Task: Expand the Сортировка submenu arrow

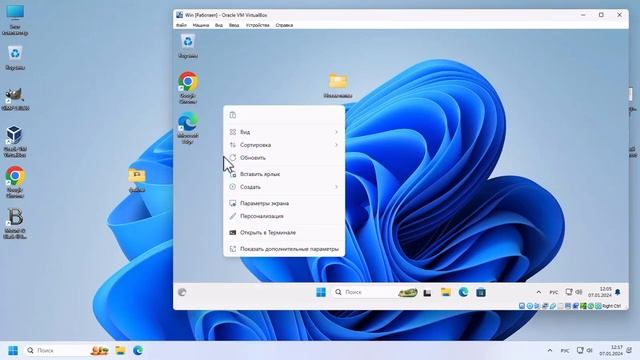Action: pyautogui.click(x=336, y=145)
